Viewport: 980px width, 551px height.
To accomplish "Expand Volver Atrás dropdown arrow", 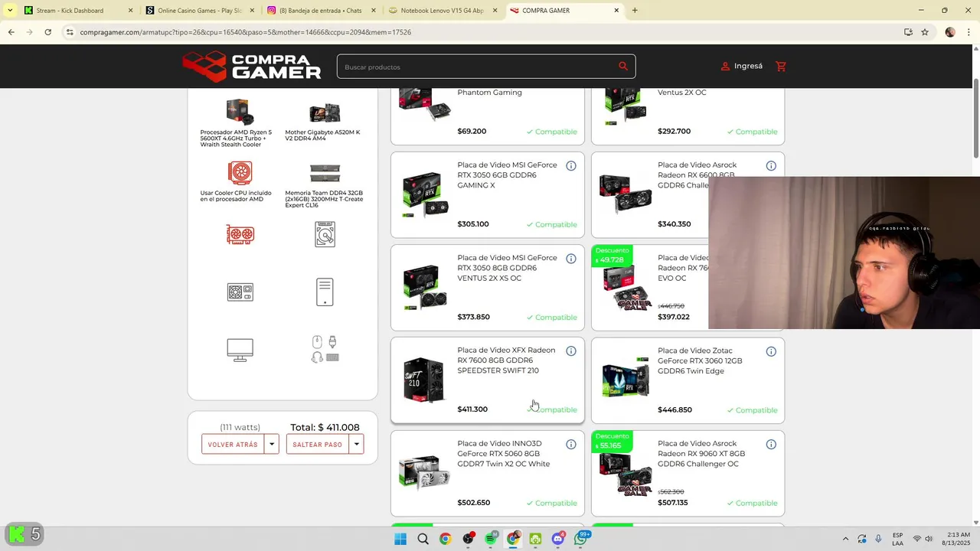I will [x=271, y=445].
